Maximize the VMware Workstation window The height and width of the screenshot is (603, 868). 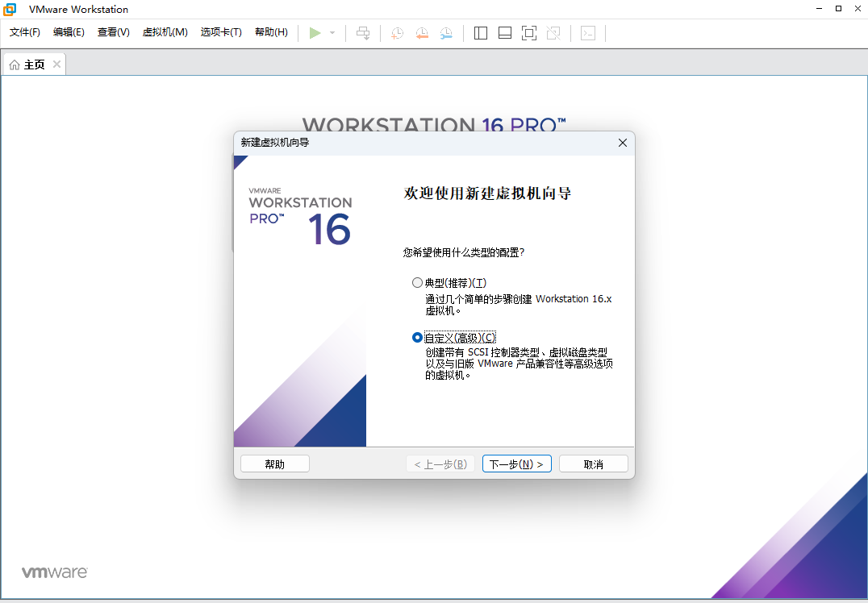[x=839, y=9]
